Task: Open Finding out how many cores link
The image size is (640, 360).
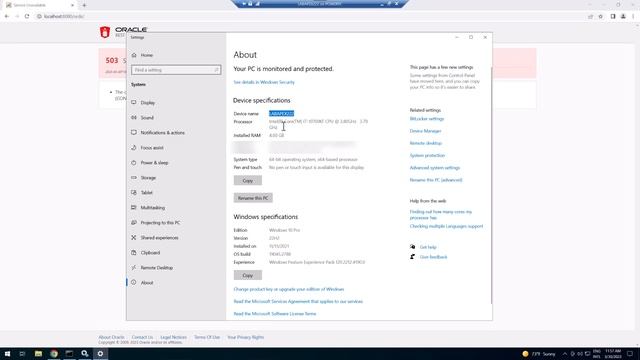Action: click(441, 215)
